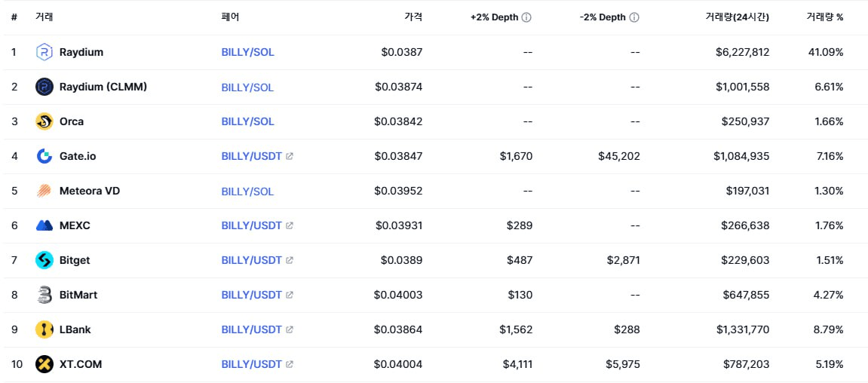
Task: Click the Raydium (CLMM) logo icon
Action: coord(44,87)
